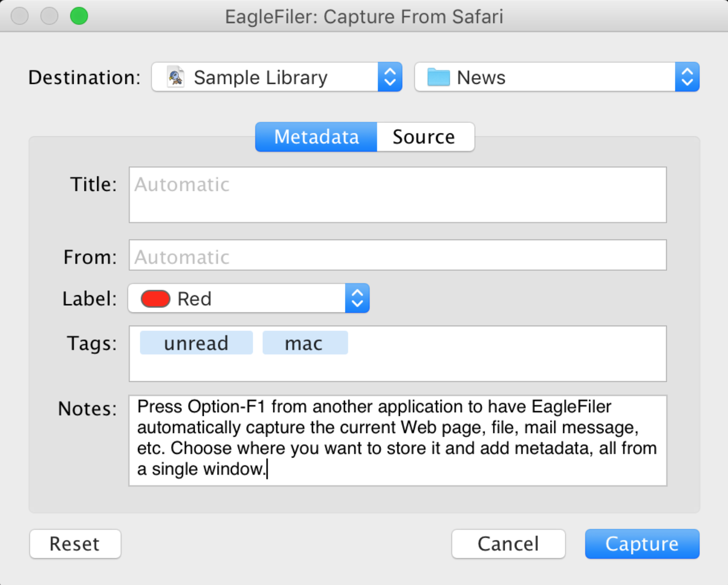This screenshot has height=585, width=728.
Task: Click the Reset button
Action: coord(75,544)
